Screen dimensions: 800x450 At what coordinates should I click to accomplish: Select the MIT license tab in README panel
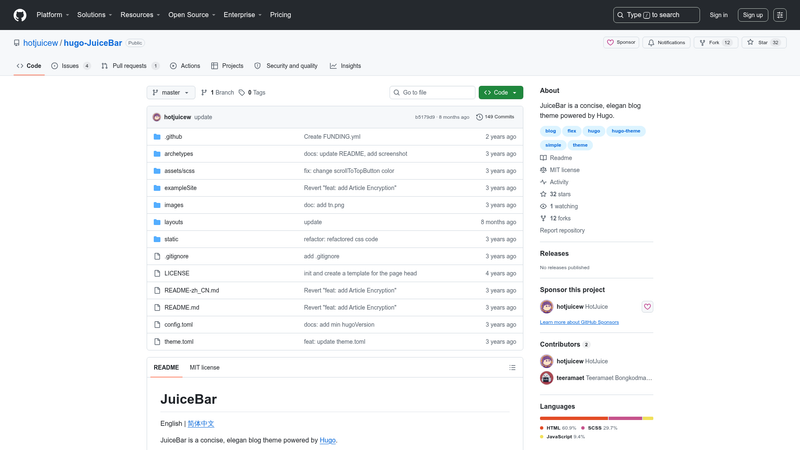205,367
